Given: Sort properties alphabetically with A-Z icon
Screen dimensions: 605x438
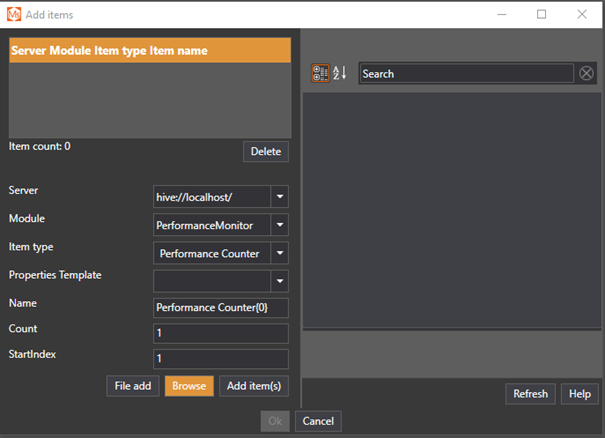Looking at the screenshot, I should point(339,73).
